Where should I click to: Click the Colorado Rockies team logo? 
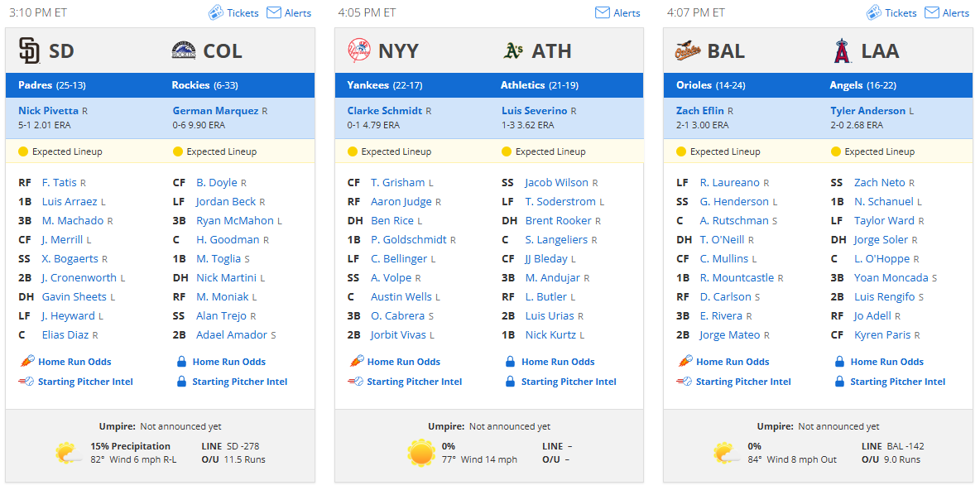coord(183,50)
